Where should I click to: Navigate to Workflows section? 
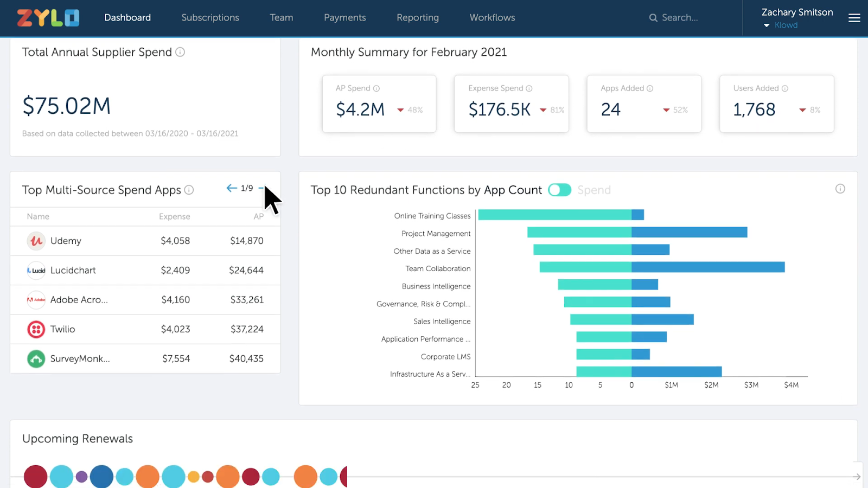[492, 18]
